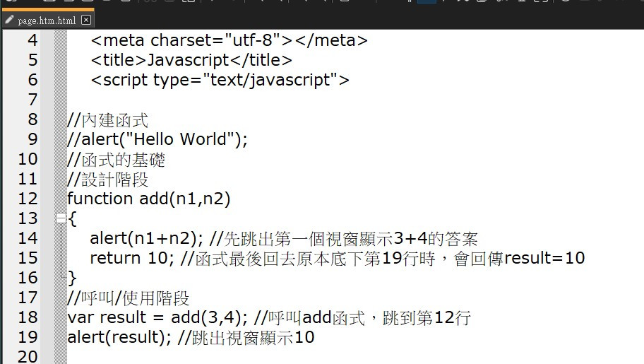Select the page.htm.html file tab
Image resolution: width=644 pixels, height=364 pixels.
click(x=47, y=20)
